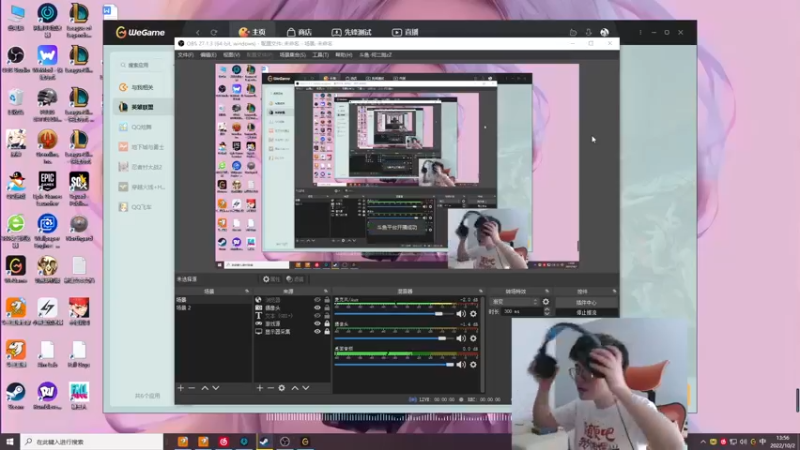Open audio settings gear for third mixer channel

[x=473, y=364]
